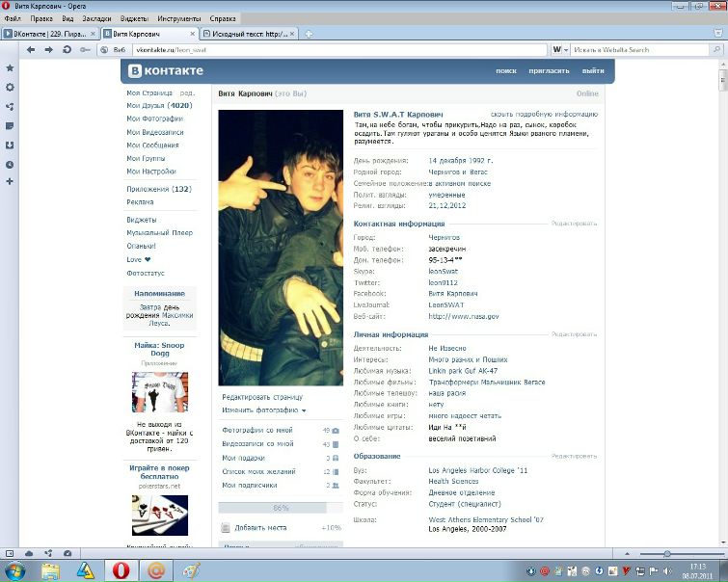Click the profile photo
This screenshot has height=582, width=728.
(281, 247)
